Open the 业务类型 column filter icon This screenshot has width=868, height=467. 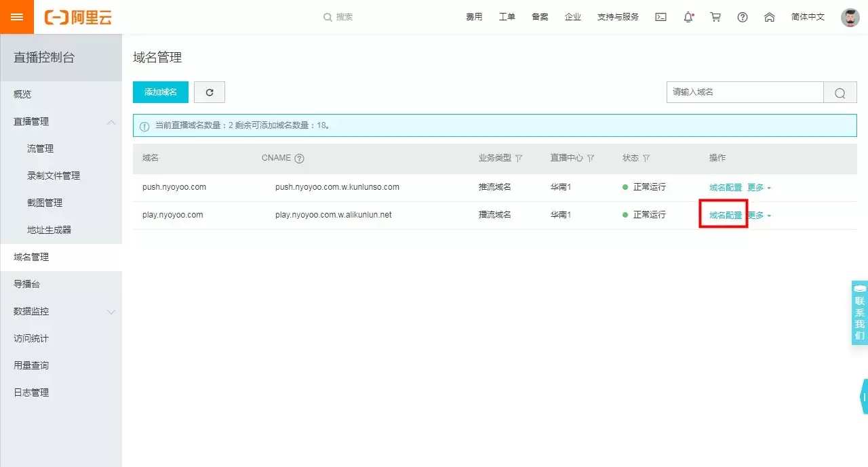pos(519,158)
